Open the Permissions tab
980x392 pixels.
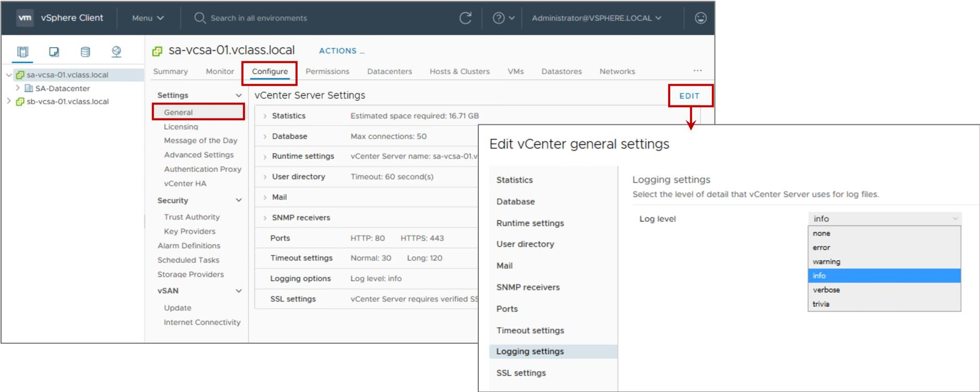327,71
